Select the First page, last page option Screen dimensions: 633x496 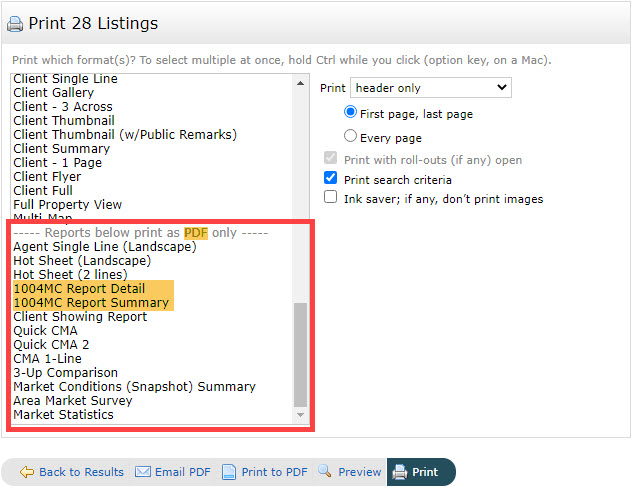[350, 113]
